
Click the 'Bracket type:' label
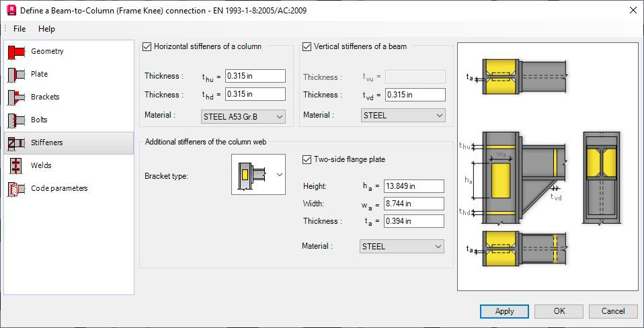point(166,176)
